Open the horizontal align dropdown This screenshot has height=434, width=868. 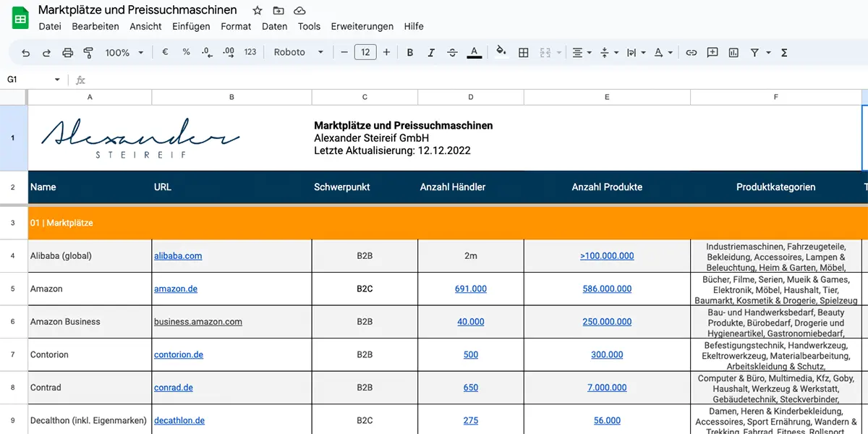pyautogui.click(x=582, y=52)
